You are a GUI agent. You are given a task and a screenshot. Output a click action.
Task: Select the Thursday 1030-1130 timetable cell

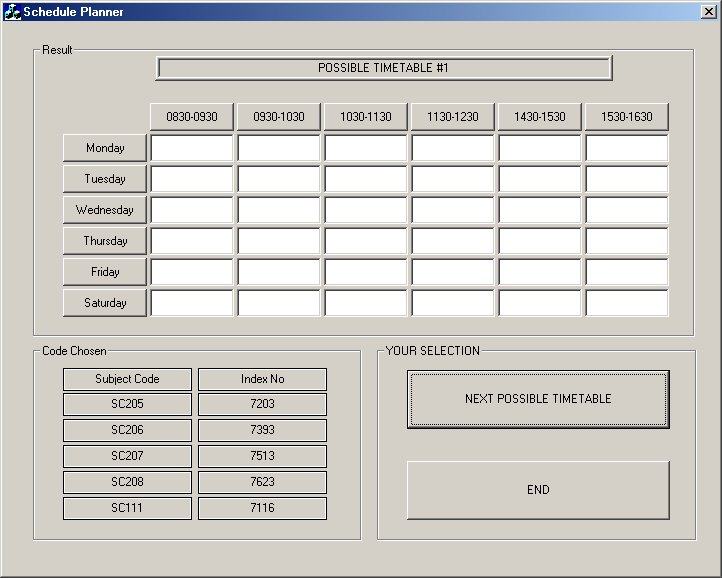point(366,241)
